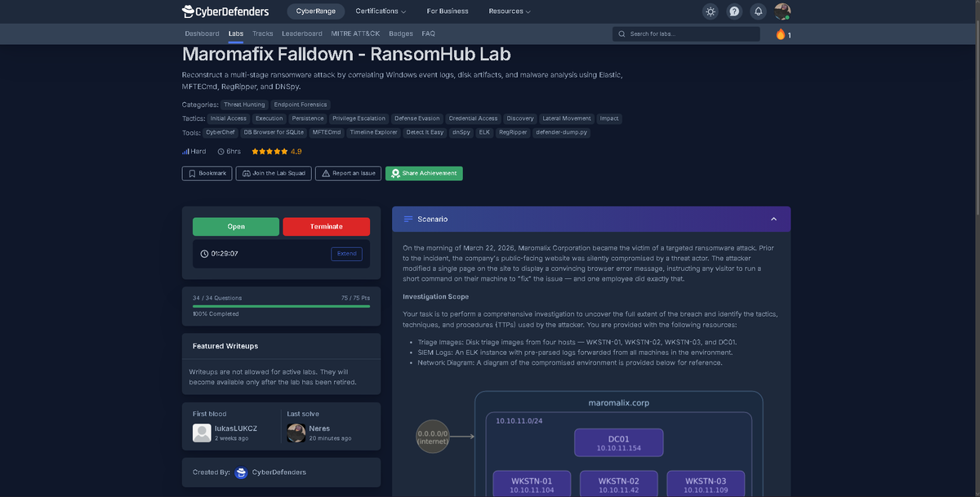Select the Defense Evasion tactic tag
The image size is (980, 497).
[x=416, y=118]
